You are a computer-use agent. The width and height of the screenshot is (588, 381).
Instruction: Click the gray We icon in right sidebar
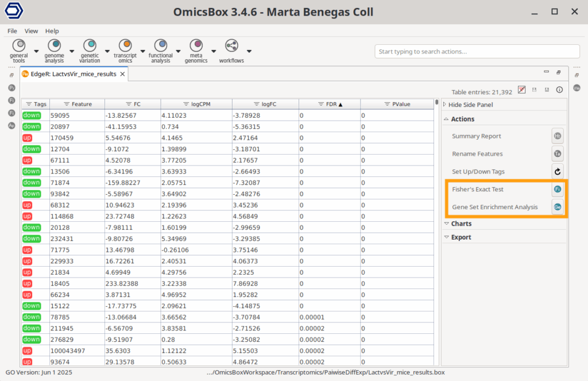click(x=577, y=88)
